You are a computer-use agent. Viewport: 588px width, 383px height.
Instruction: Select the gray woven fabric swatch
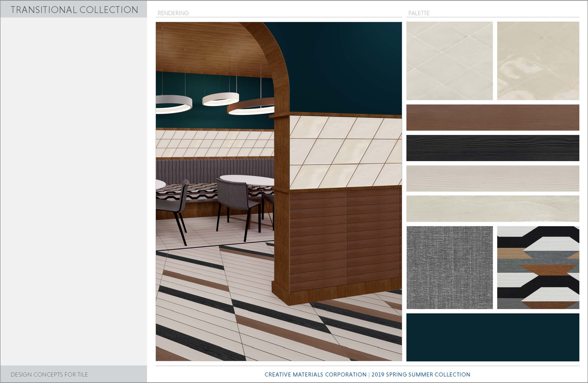click(449, 267)
